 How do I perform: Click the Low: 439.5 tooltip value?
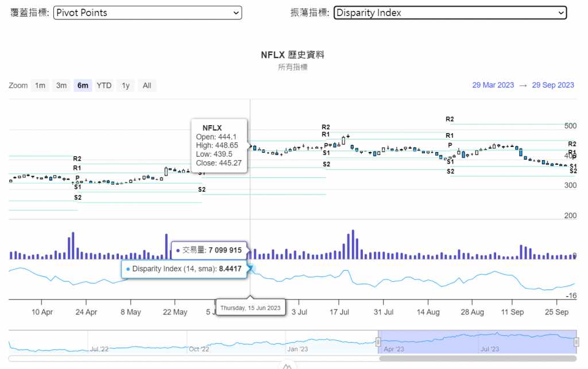coord(214,154)
